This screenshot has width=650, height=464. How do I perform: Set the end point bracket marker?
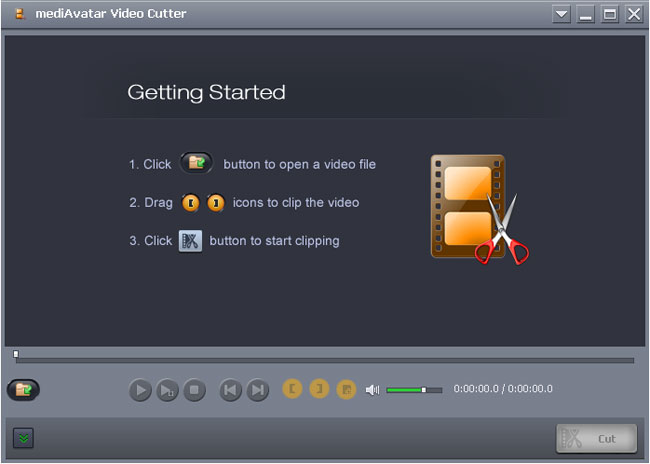319,389
